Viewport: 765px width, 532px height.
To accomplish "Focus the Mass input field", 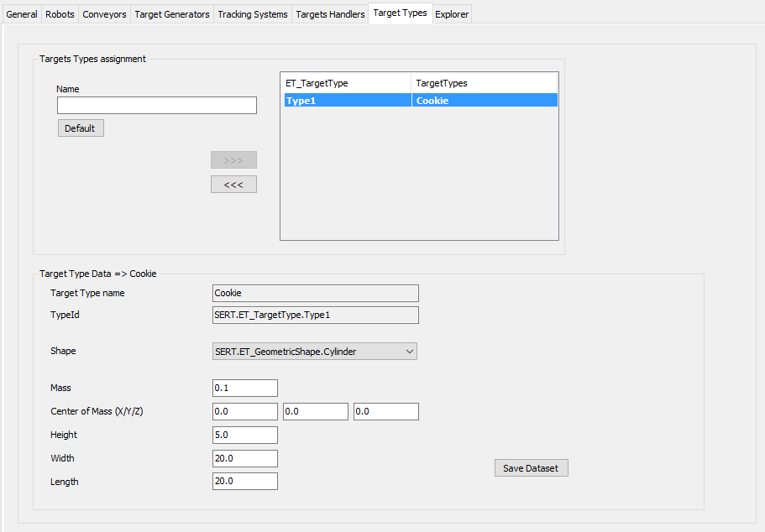I will pyautogui.click(x=245, y=389).
